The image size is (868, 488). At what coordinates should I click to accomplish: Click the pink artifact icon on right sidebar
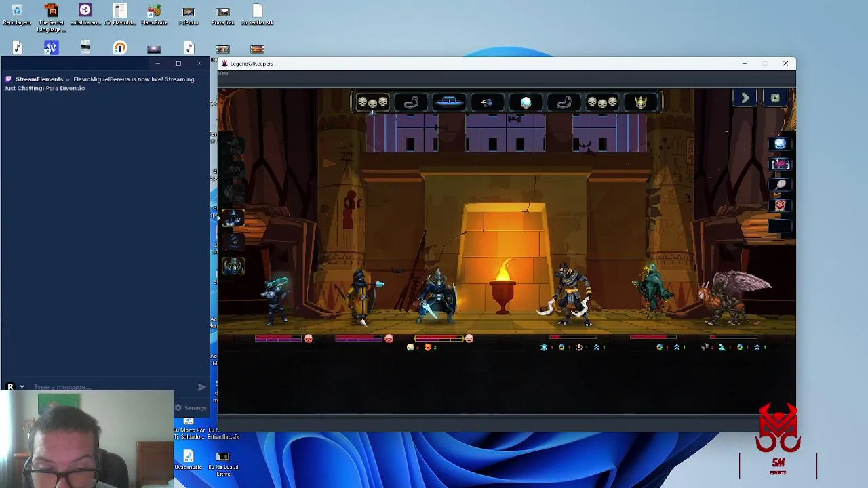(x=780, y=165)
